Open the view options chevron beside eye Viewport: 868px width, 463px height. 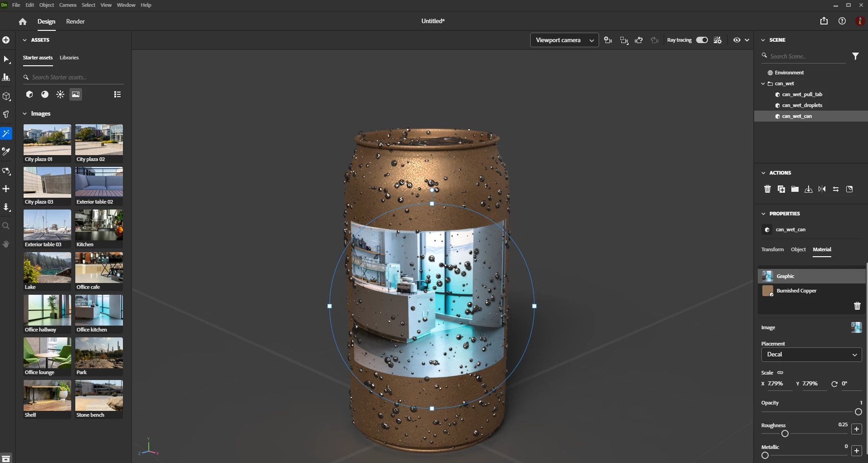[747, 40]
